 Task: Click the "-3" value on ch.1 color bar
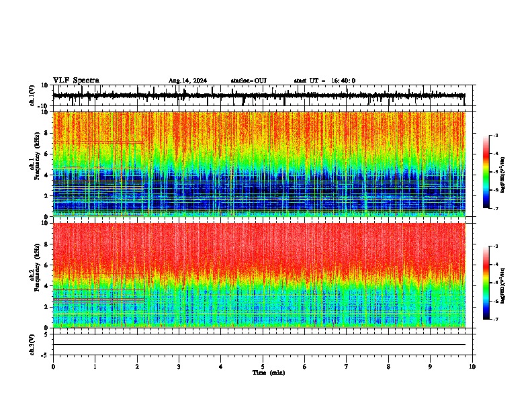point(495,136)
